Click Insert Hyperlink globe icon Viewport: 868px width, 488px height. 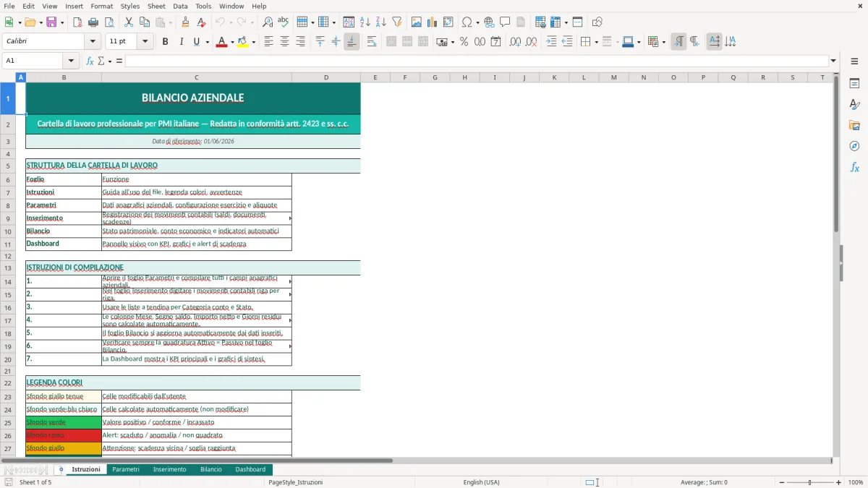(x=489, y=22)
